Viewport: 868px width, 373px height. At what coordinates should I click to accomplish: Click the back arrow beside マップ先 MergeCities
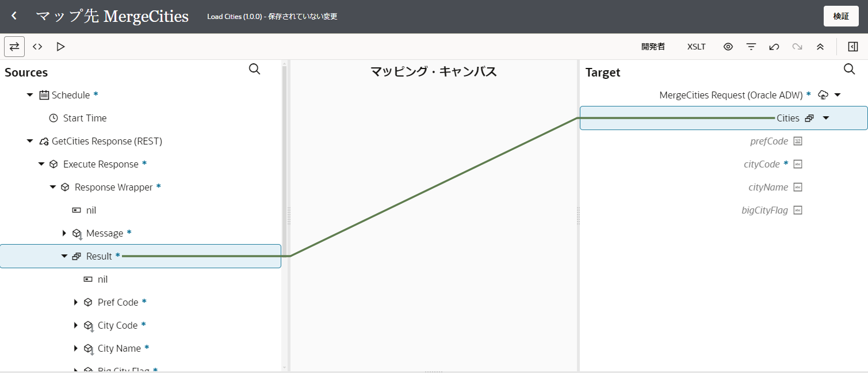coord(14,16)
